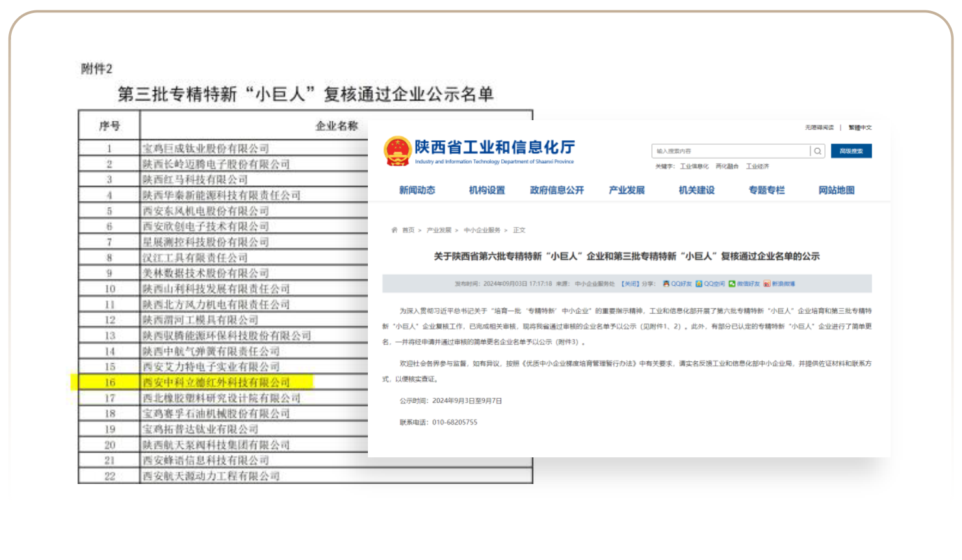Select row 宝鸡赛孚石油机械股份有限公司
962x560 pixels.
point(216,414)
